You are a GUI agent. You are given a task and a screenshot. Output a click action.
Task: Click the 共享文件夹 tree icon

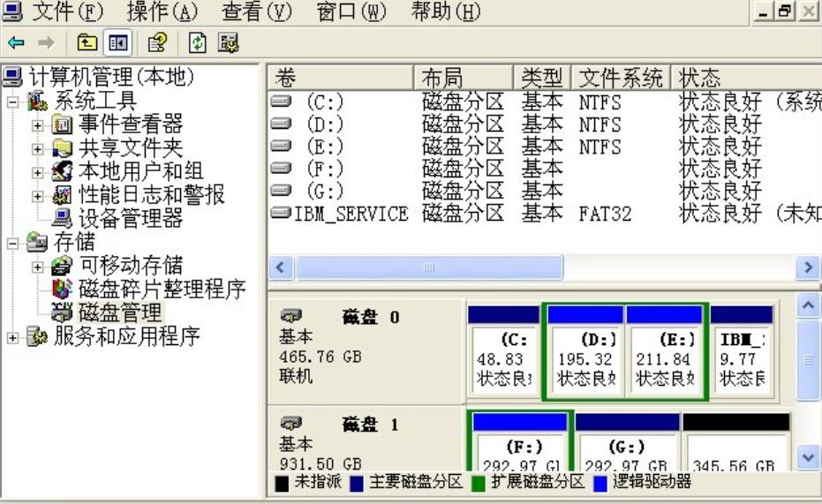63,148
